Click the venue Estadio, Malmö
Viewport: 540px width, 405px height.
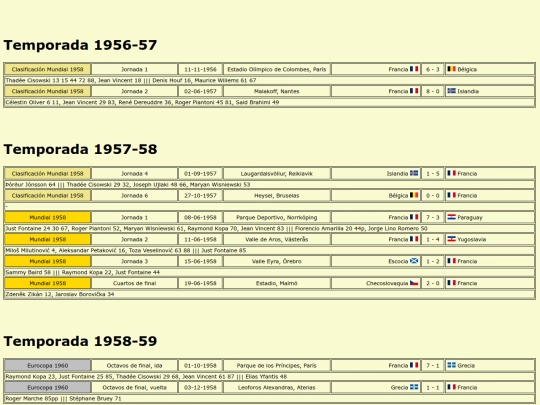(x=277, y=283)
